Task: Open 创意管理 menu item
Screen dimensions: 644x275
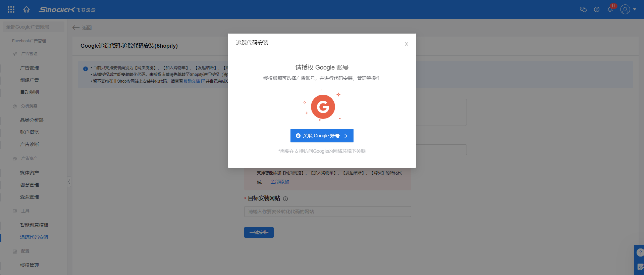Action: pyautogui.click(x=30, y=185)
